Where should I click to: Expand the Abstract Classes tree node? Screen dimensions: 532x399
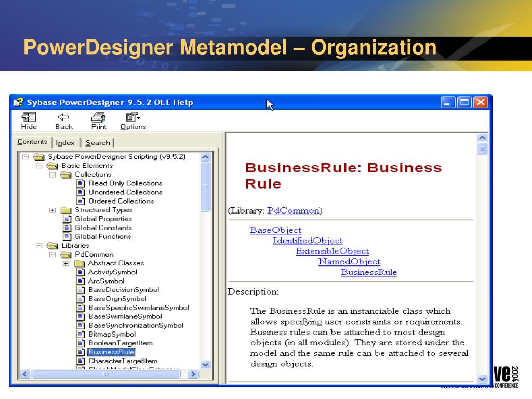pyautogui.click(x=66, y=263)
